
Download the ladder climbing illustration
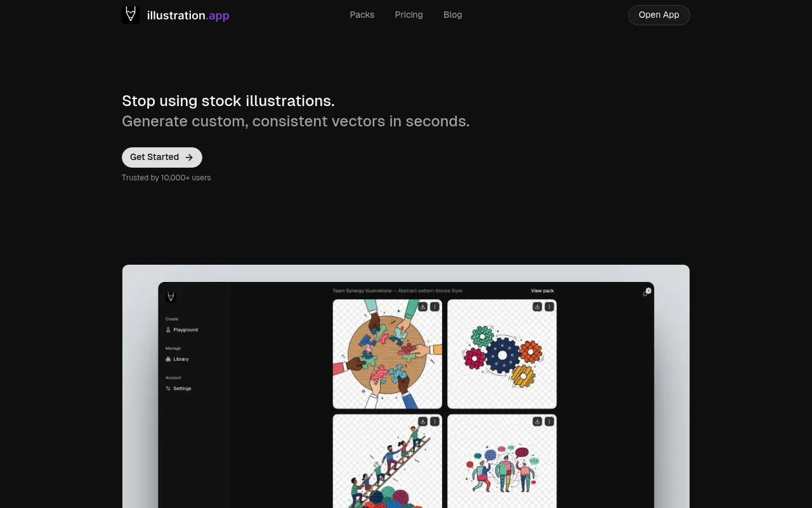point(422,422)
